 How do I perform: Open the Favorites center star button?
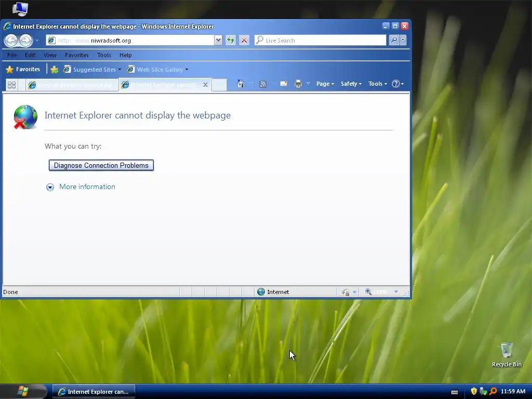point(23,69)
